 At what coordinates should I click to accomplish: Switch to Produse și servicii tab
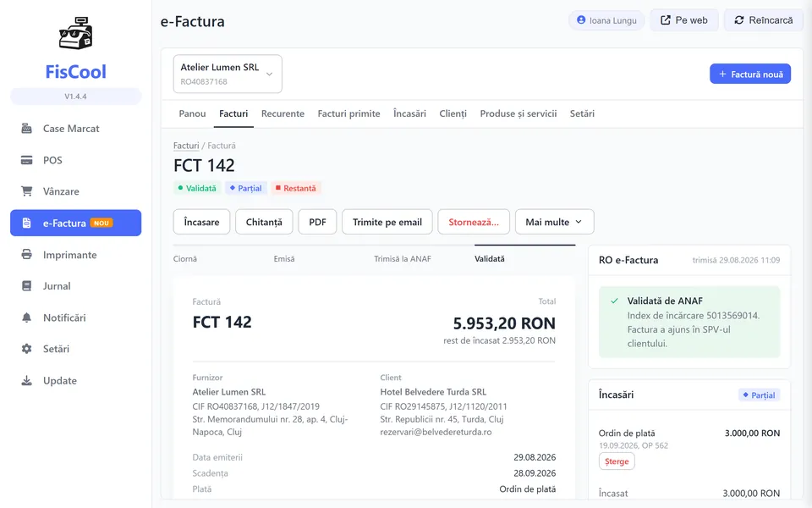tap(518, 113)
